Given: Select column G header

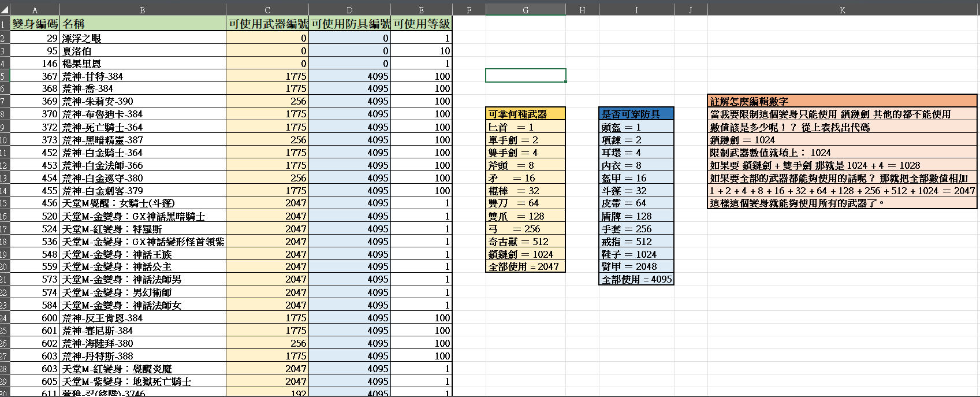Looking at the screenshot, I should point(526,10).
